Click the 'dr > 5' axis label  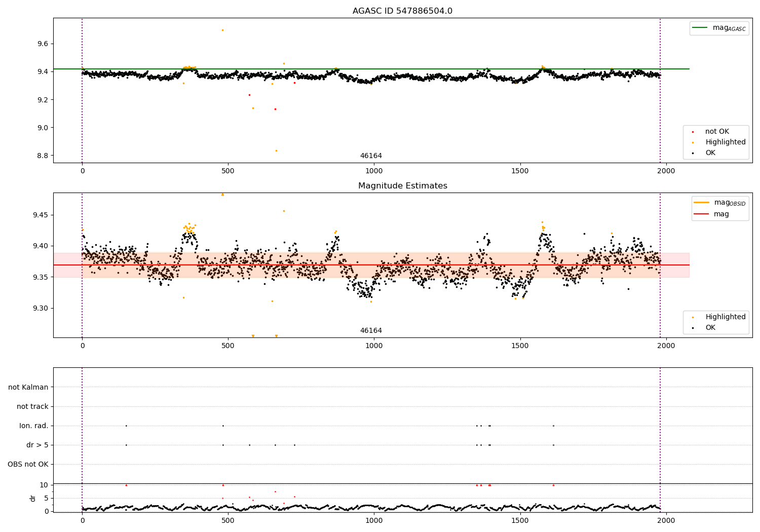(x=37, y=445)
